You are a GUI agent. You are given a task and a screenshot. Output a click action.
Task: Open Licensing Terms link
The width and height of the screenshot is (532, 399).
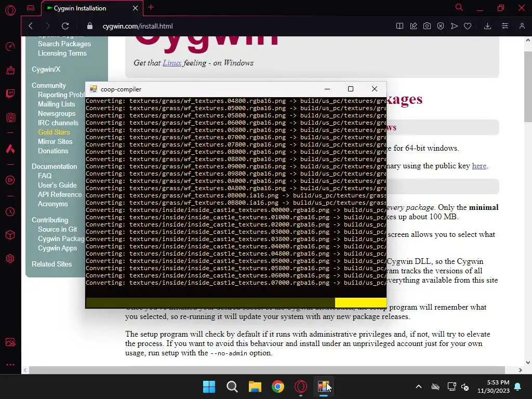click(x=62, y=54)
